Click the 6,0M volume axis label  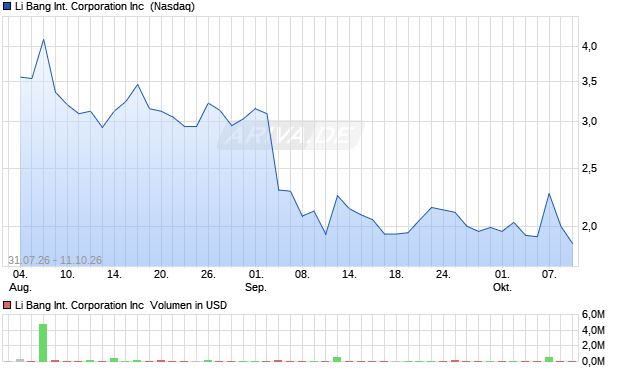point(594,315)
